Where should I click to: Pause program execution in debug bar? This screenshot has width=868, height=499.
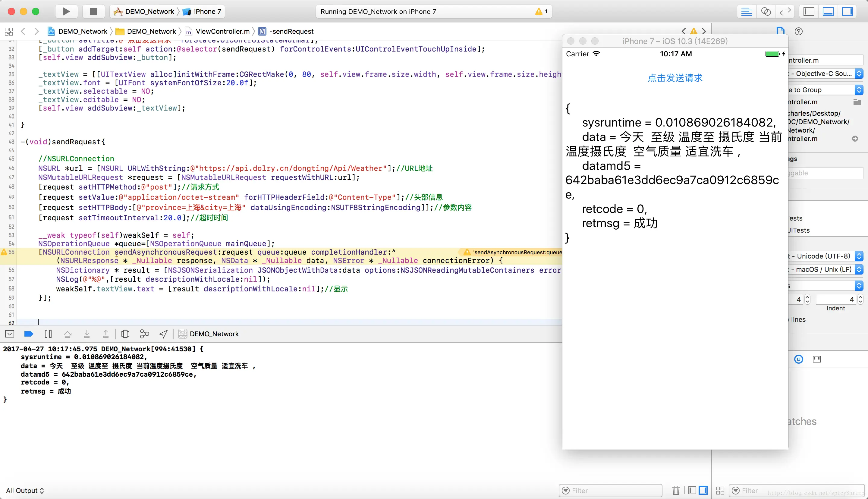[x=48, y=334]
